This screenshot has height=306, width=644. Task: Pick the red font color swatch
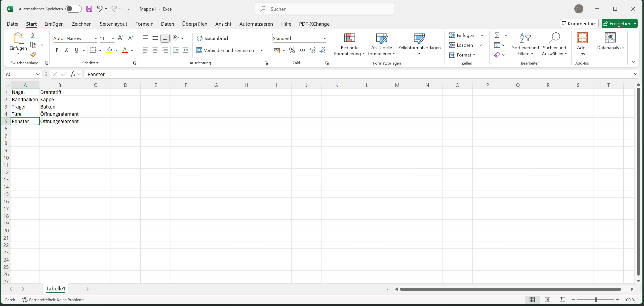[125, 53]
